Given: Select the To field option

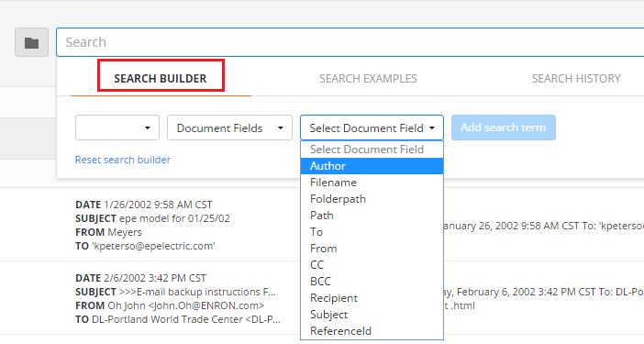Looking at the screenshot, I should click(372, 232).
